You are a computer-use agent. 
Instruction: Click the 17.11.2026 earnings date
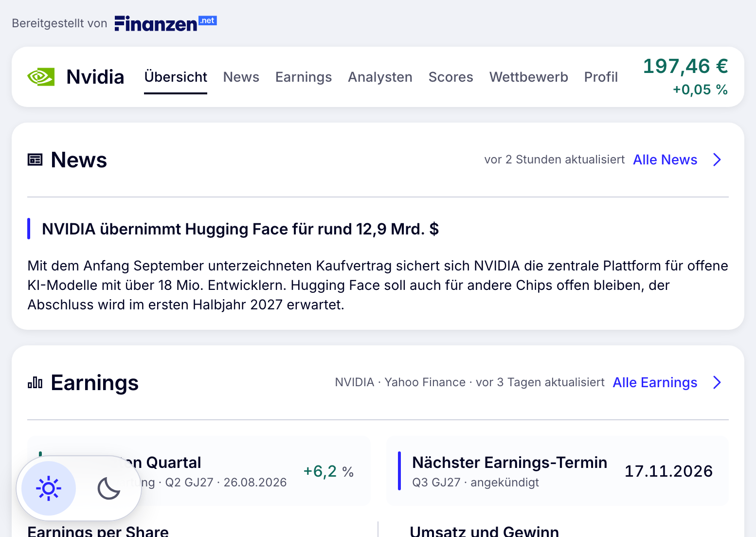click(x=669, y=471)
